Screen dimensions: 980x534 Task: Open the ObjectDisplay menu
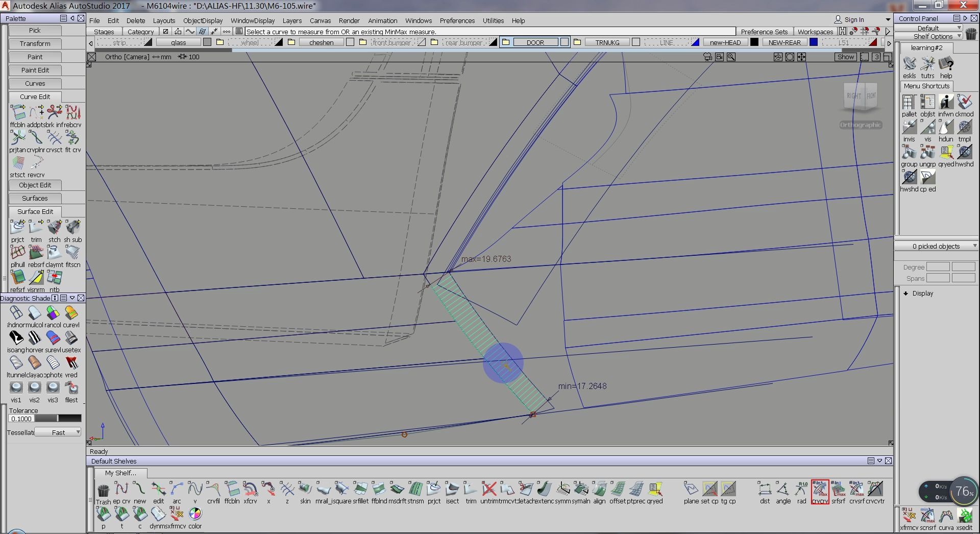click(x=203, y=20)
